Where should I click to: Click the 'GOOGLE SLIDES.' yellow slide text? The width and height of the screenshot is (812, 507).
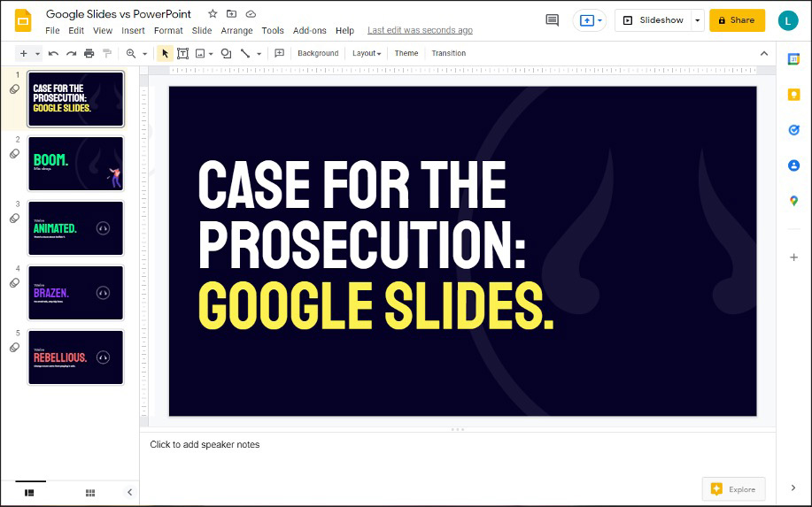tap(376, 306)
